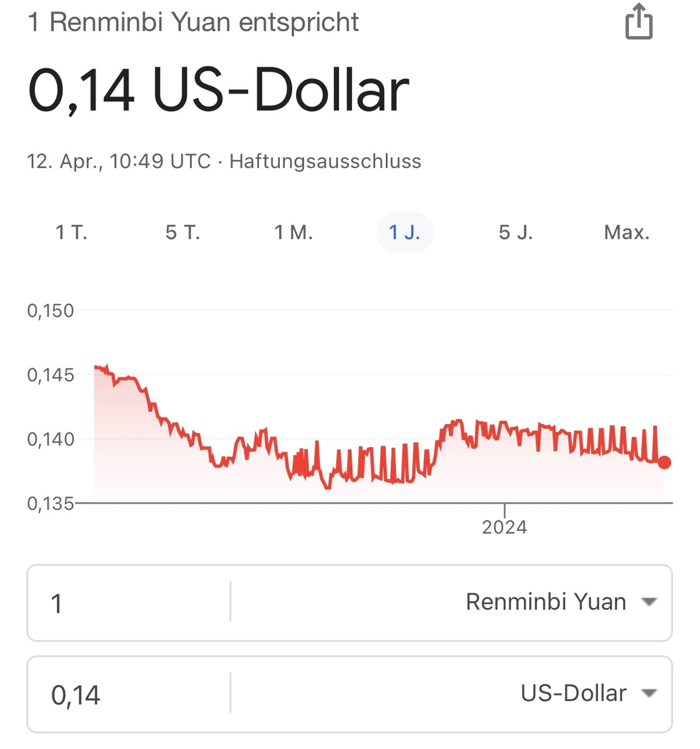Click the large 0,14 US-Dollar result heading
700x749 pixels.
point(219,91)
